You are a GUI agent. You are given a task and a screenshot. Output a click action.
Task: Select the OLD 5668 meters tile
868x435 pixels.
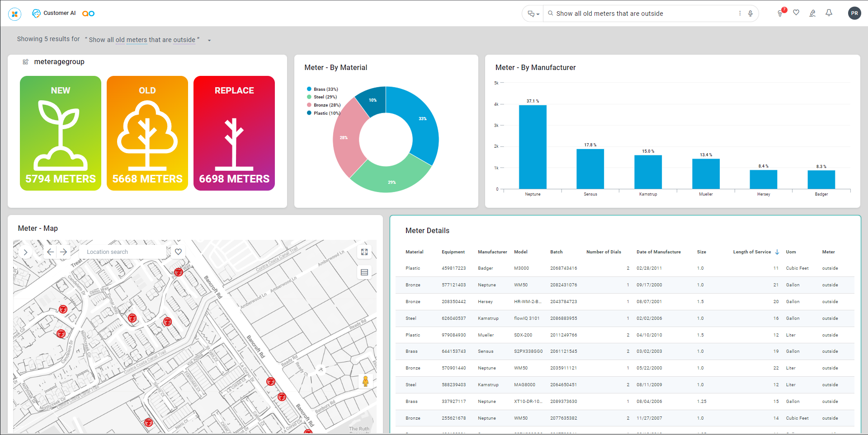pos(147,133)
